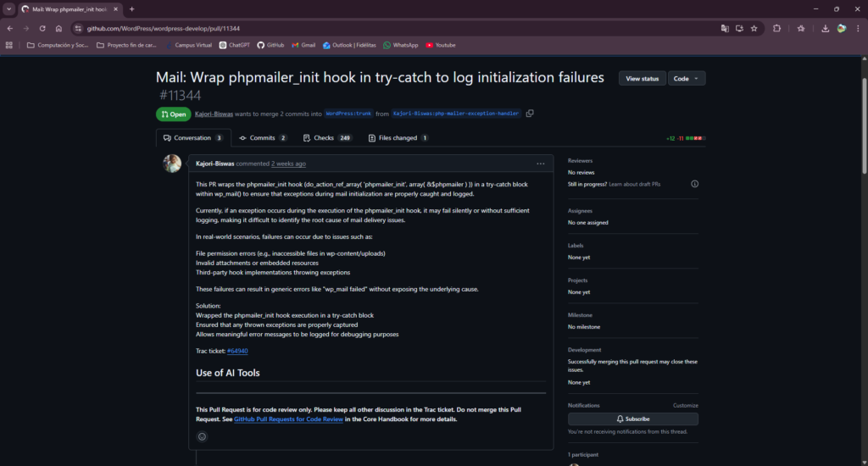Image resolution: width=868 pixels, height=466 pixels.
Task: Open the bookmarks star-list toolbar icon
Action: (801, 28)
